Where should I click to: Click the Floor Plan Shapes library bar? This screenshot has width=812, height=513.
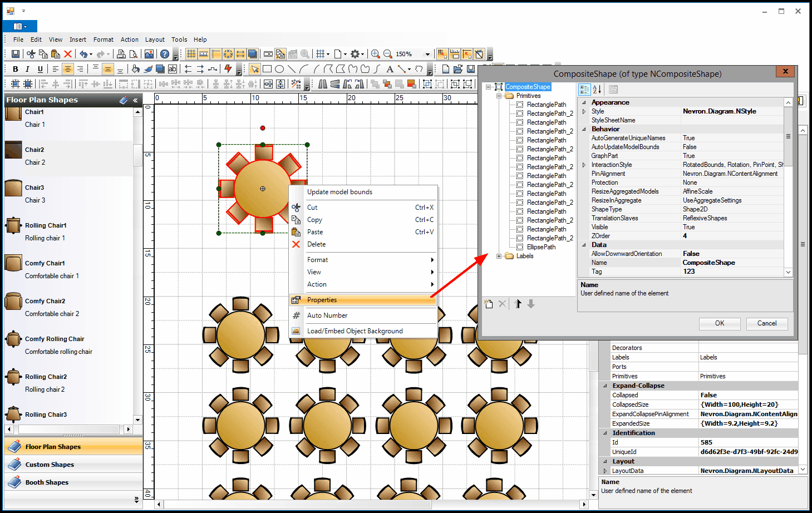pyautogui.click(x=73, y=447)
